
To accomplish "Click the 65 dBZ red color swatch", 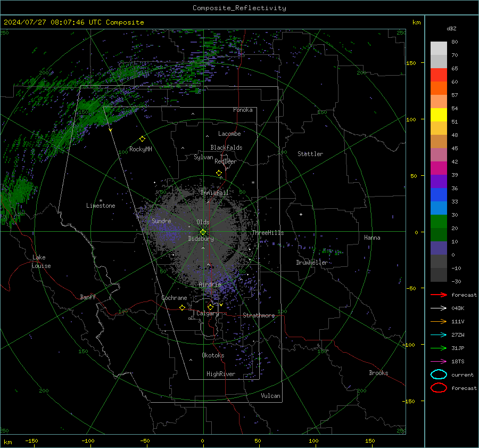I will (x=439, y=75).
